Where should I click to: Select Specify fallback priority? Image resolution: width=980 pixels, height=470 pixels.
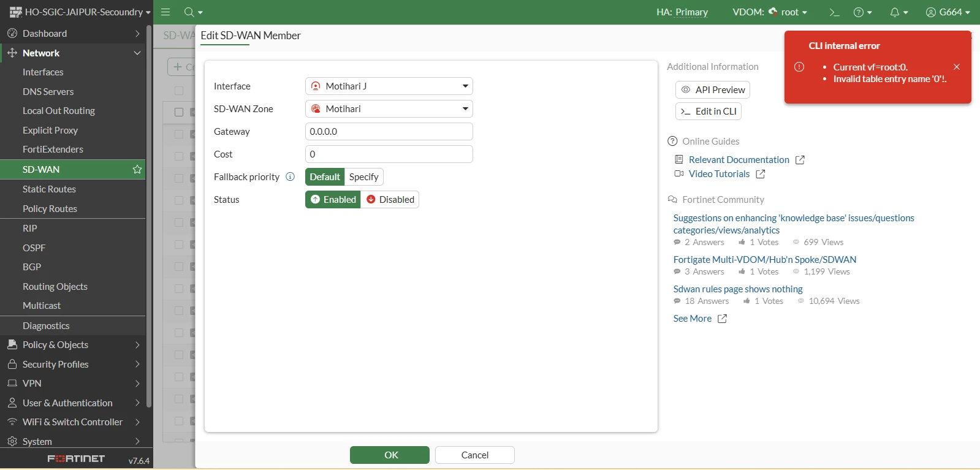point(364,177)
